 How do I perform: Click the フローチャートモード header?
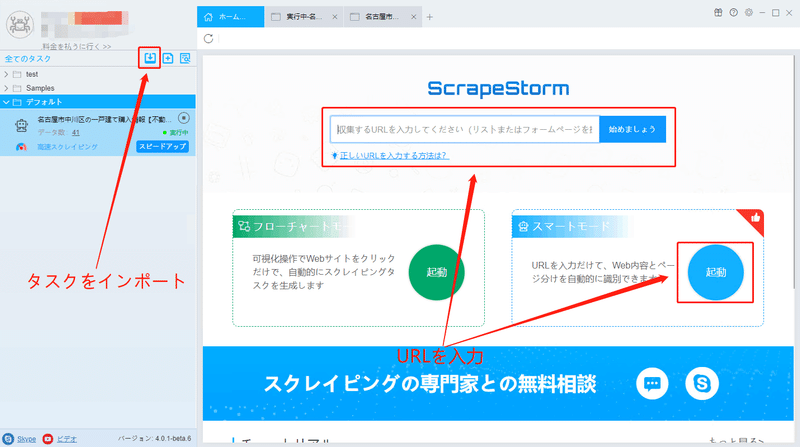click(x=294, y=226)
